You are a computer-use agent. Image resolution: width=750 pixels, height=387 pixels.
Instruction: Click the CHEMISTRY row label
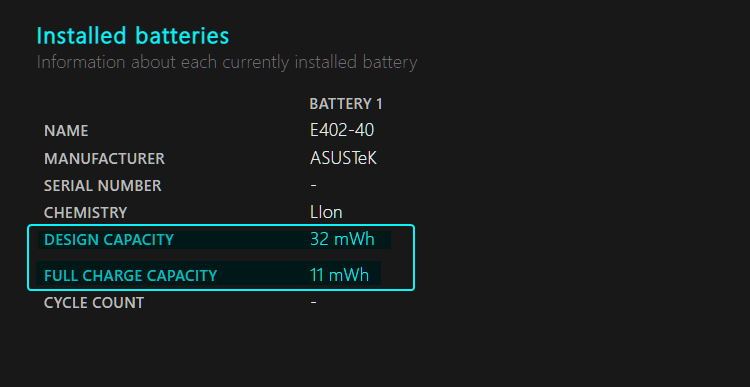coord(86,213)
